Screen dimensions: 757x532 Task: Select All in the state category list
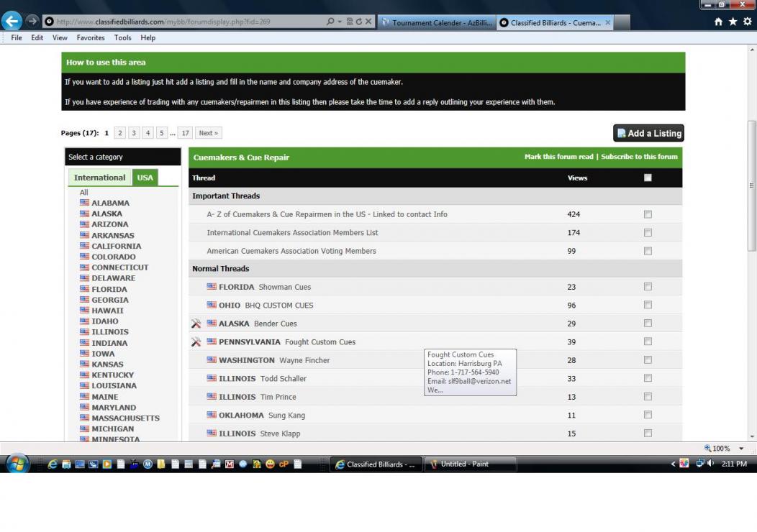[x=84, y=192]
